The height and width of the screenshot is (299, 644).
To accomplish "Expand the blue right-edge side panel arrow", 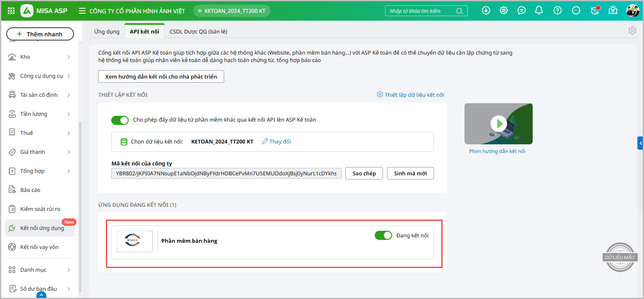I will click(641, 143).
